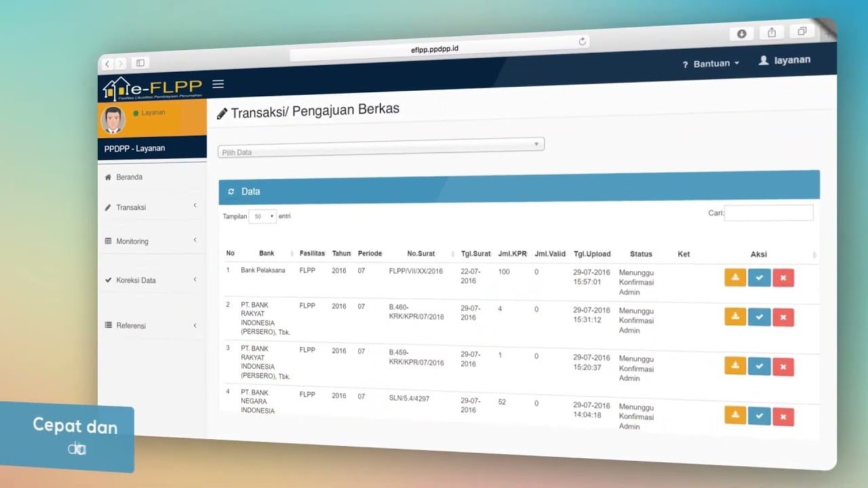Open the Bantuan help dropdown
Image resolution: width=868 pixels, height=488 pixels.
[x=711, y=64]
